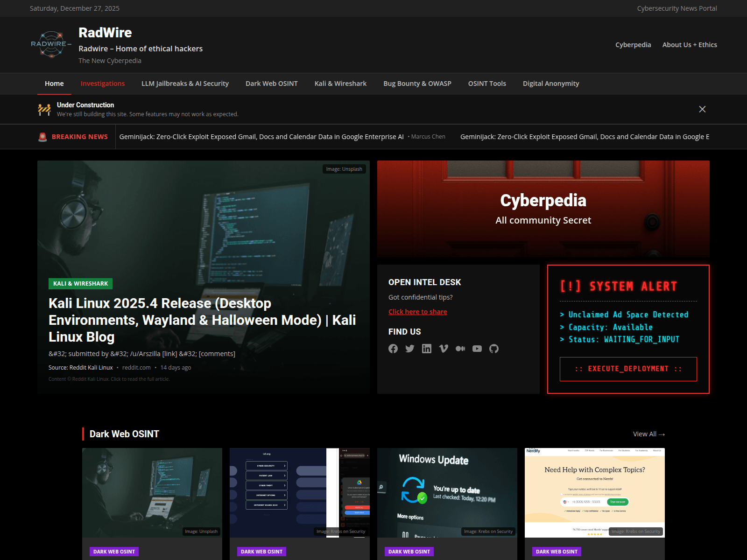Image resolution: width=747 pixels, height=560 pixels.
Task: Click the date Saturday, December 27, 2025
Action: point(75,8)
